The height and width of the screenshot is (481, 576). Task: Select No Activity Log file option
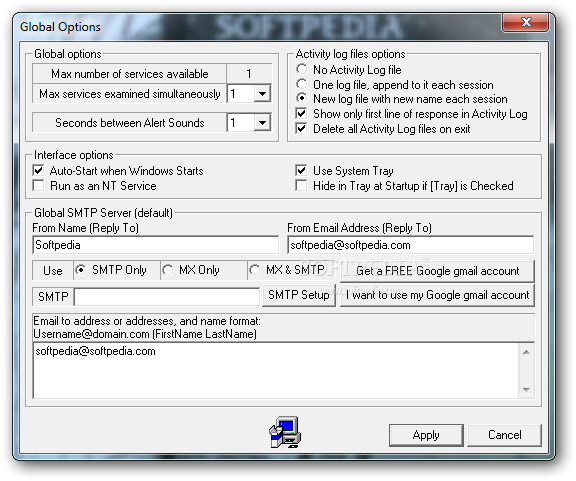pos(302,69)
